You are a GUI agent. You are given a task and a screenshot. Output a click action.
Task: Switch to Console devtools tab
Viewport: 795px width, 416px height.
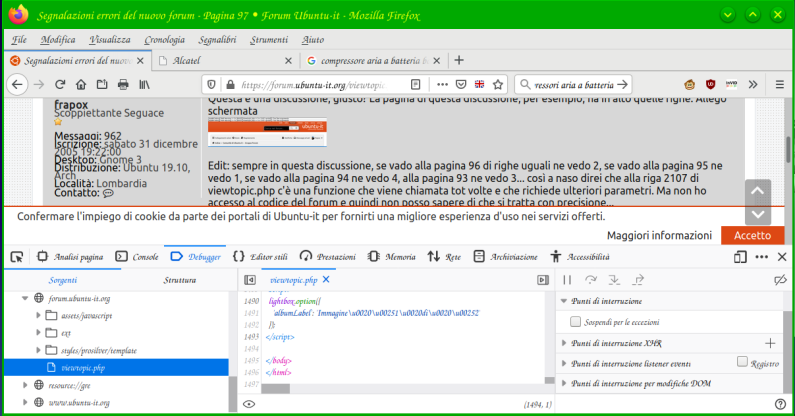click(x=137, y=257)
